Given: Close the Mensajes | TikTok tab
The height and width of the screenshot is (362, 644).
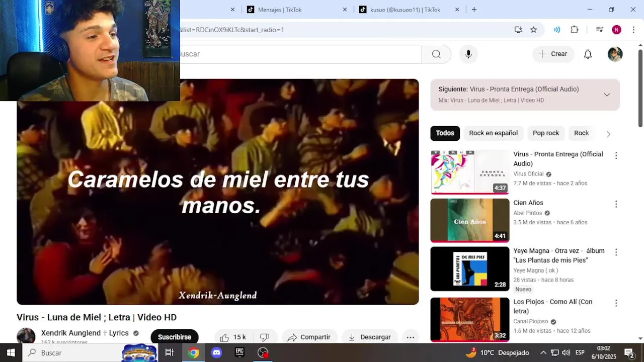Looking at the screenshot, I should [x=345, y=10].
